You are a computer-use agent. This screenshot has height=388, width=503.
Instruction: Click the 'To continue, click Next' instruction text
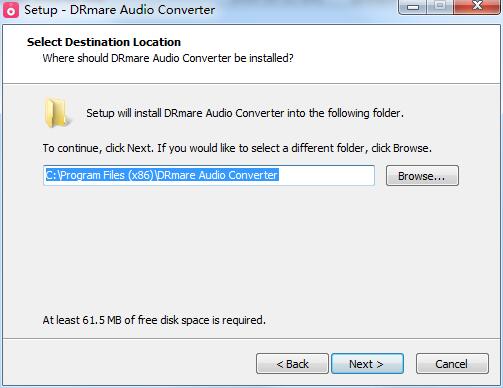point(237,148)
